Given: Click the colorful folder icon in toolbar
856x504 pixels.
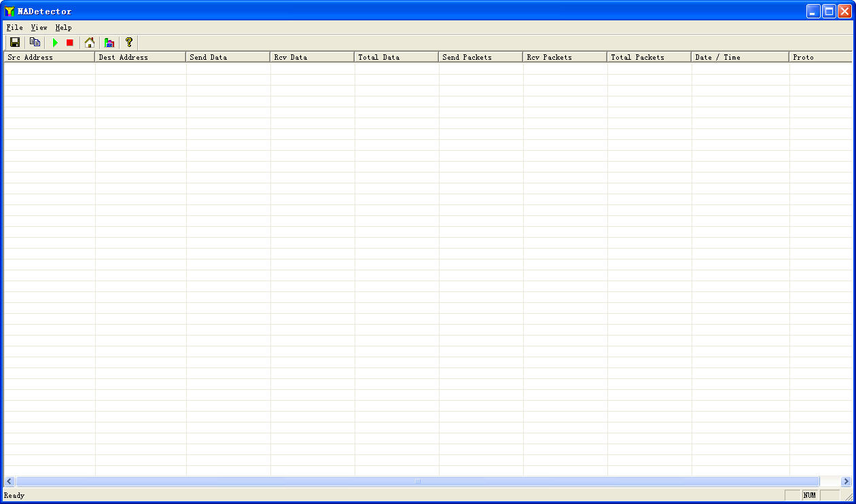Looking at the screenshot, I should 109,42.
